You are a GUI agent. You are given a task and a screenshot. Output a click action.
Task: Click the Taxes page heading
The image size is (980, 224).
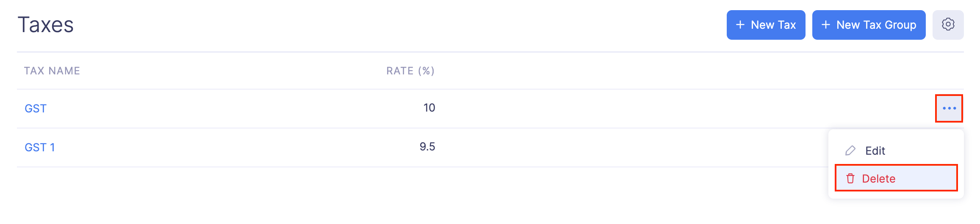pyautogui.click(x=46, y=25)
